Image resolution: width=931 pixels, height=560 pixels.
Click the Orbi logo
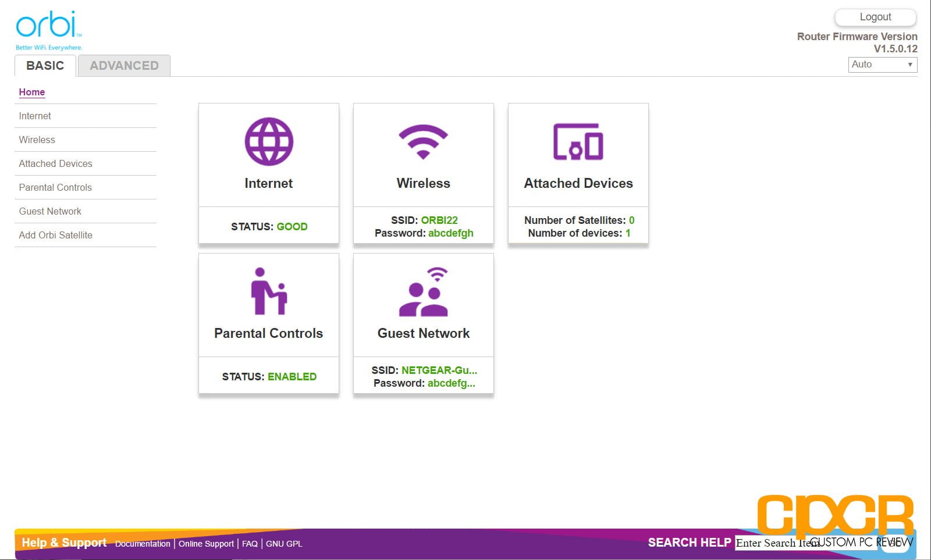tap(49, 30)
